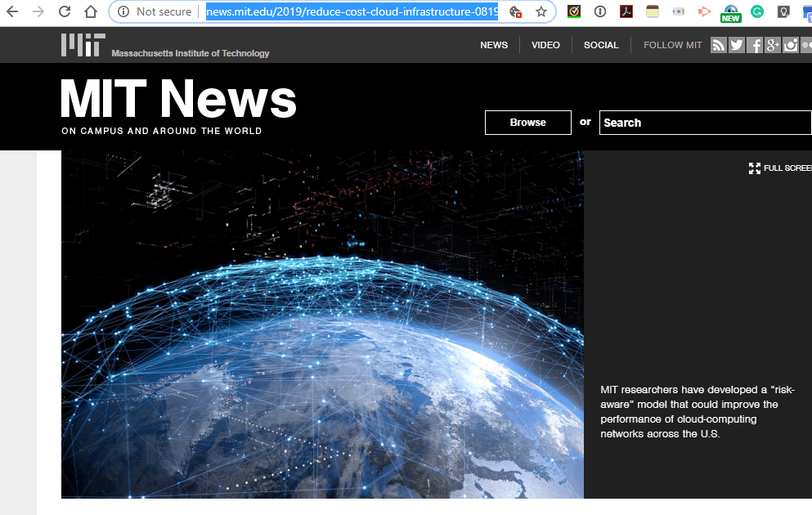Open the SOCIAL section
This screenshot has width=812, height=515.
[x=601, y=45]
